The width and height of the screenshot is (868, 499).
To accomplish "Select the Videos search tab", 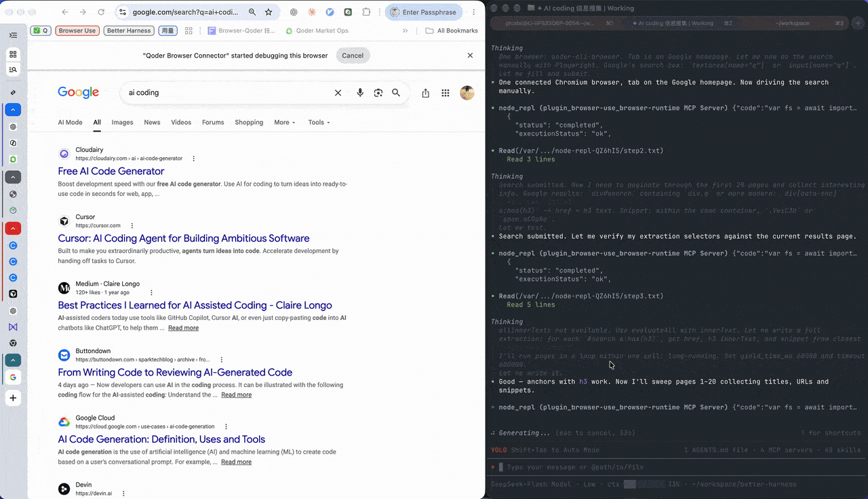I will click(181, 123).
